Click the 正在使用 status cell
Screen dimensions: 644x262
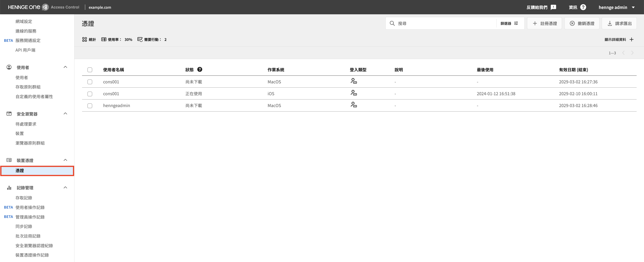click(x=193, y=94)
